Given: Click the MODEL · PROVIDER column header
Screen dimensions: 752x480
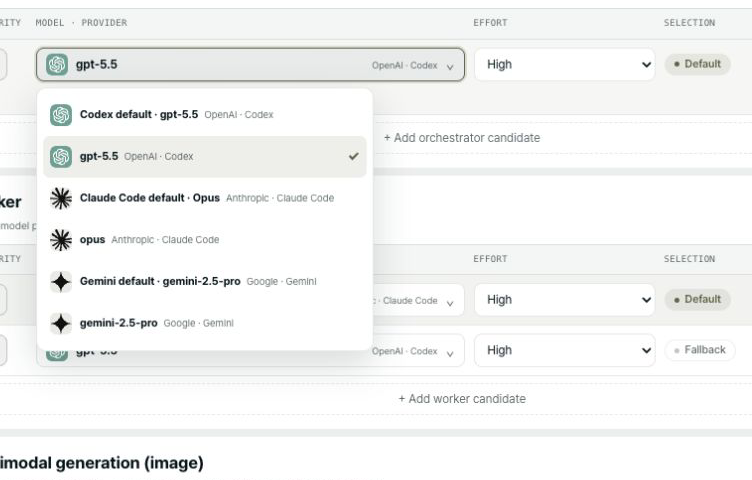Looking at the screenshot, I should pyautogui.click(x=82, y=23).
